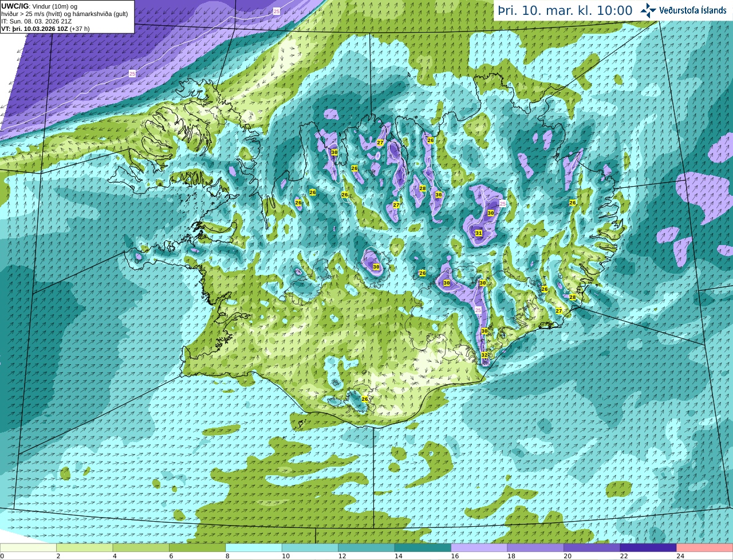Pick the pink swatch above 24 m/s

[705, 547]
